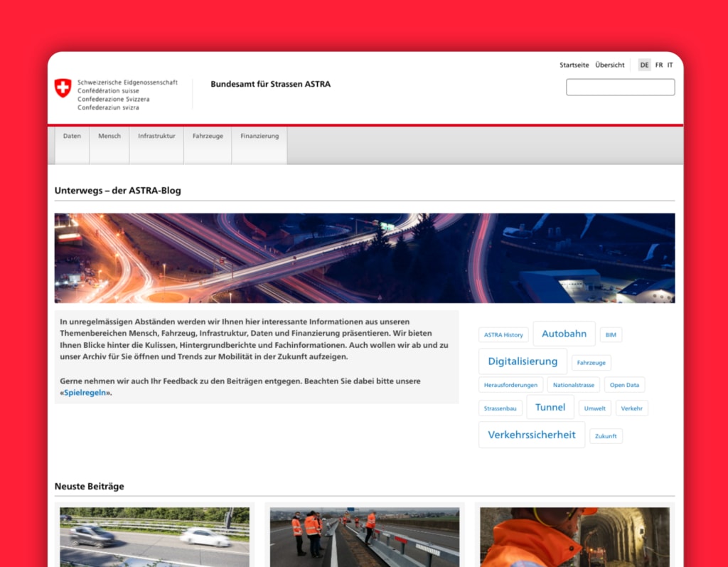
Task: Switch language to IT
Action: [670, 65]
